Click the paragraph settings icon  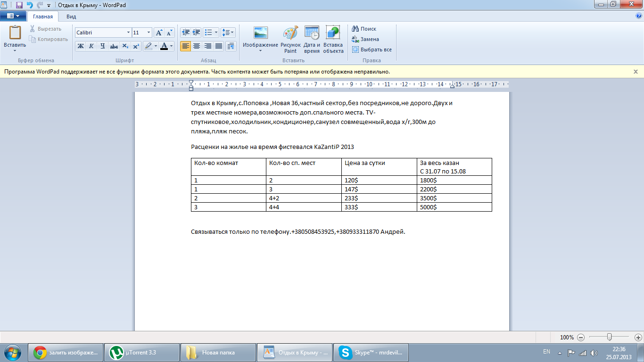point(231,46)
